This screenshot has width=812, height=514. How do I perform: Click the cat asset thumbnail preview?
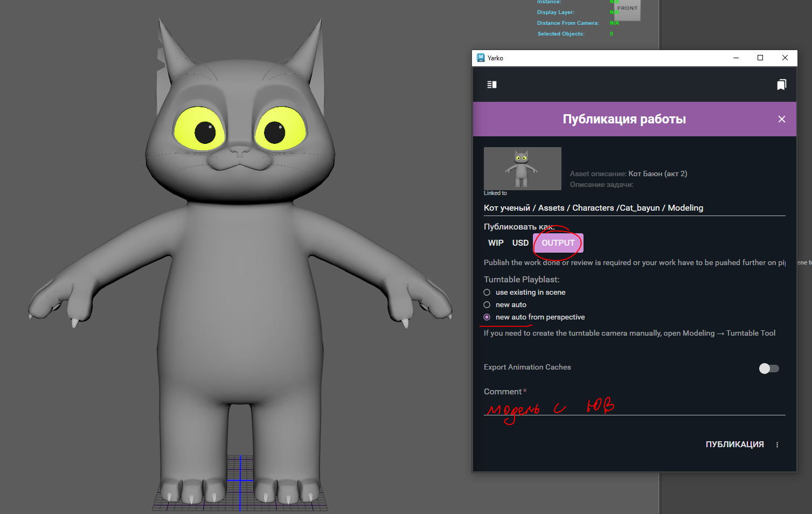522,168
